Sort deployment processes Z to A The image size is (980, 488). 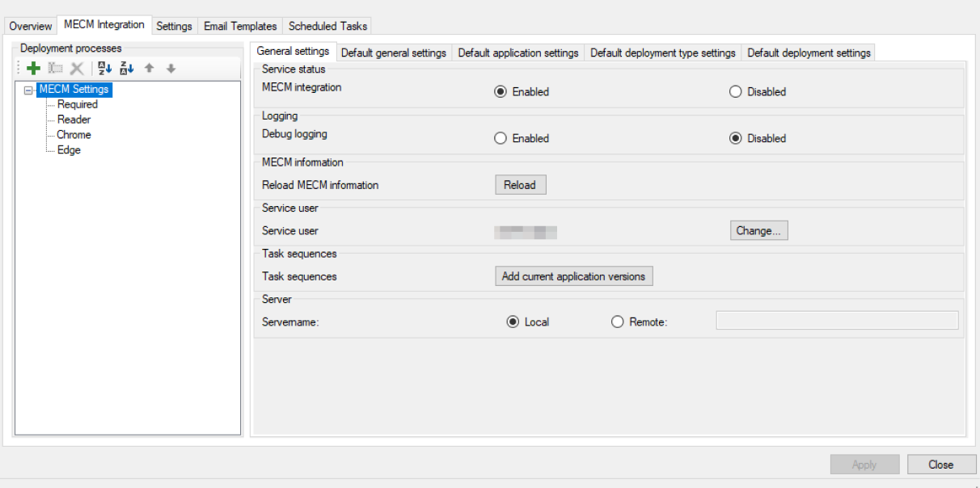127,69
